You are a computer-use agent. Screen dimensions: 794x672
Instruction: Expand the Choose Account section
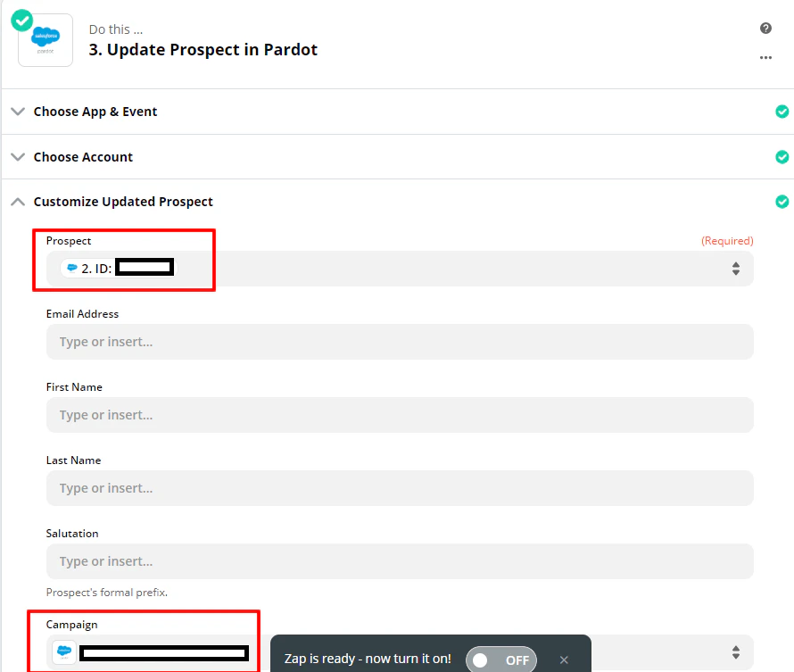coord(18,156)
